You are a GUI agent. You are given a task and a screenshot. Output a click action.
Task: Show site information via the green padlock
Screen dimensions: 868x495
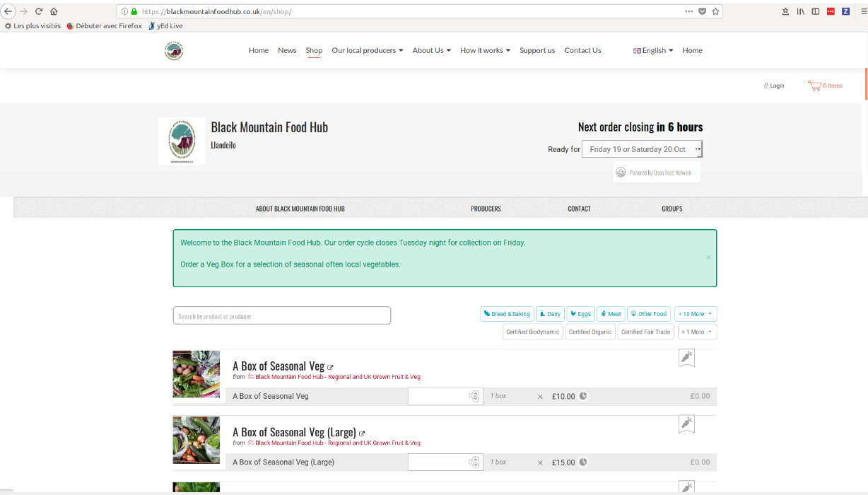pyautogui.click(x=134, y=11)
